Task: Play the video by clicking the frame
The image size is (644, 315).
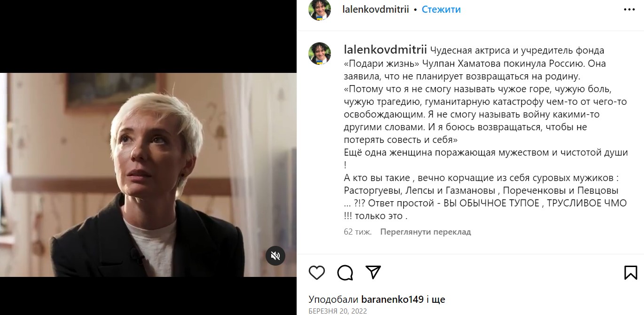Action: coord(148,175)
